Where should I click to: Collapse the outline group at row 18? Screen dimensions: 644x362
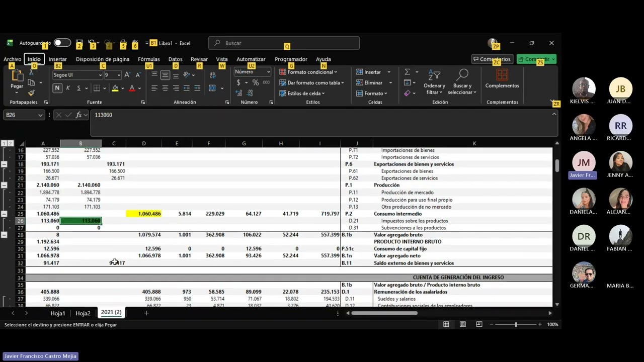click(x=4, y=164)
